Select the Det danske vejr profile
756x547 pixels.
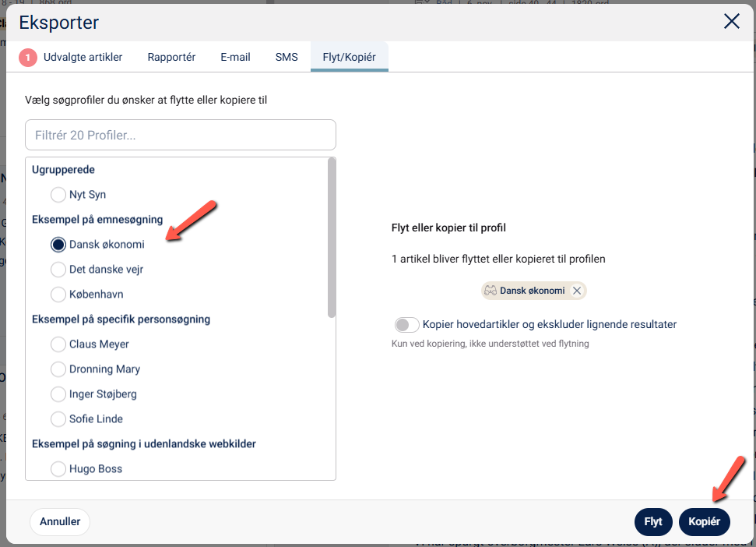pos(58,270)
